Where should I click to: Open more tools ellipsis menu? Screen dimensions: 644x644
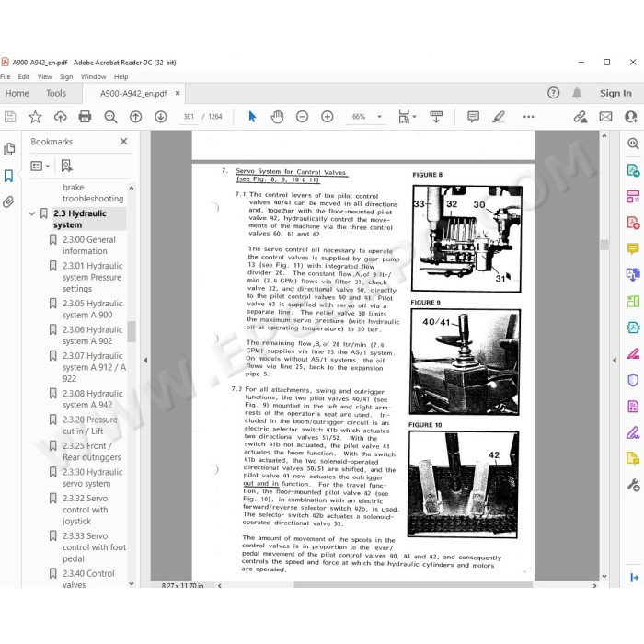pos(529,117)
